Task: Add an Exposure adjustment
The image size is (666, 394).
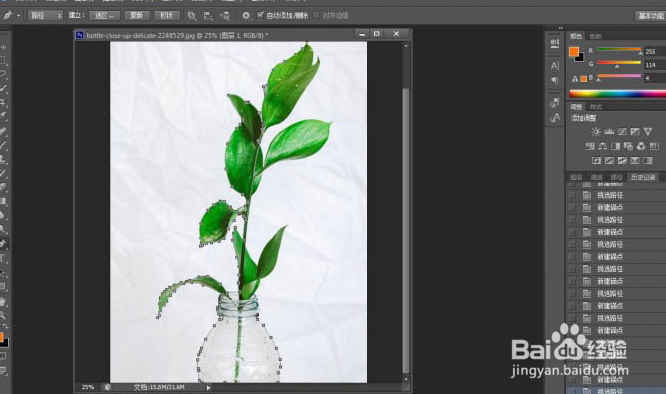Action: [x=635, y=132]
